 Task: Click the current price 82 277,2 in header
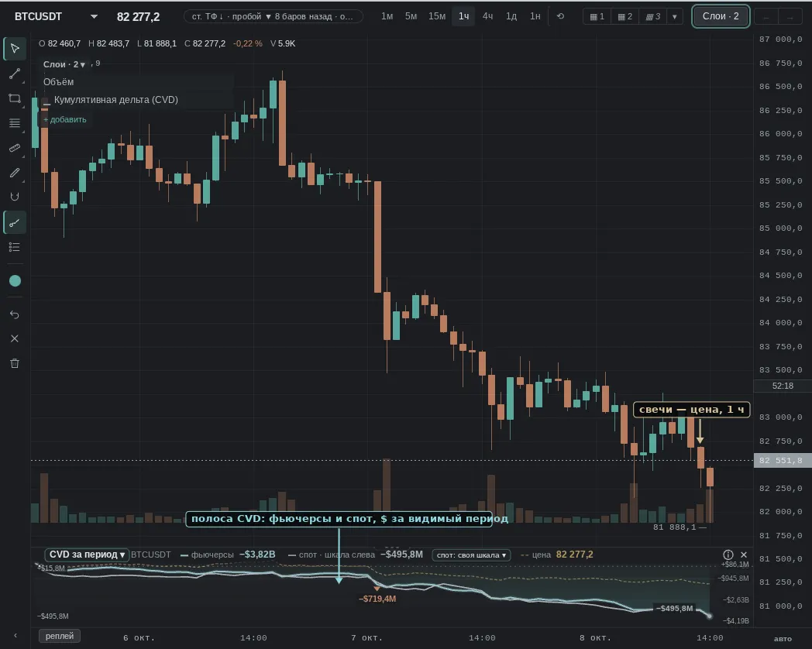[138, 17]
